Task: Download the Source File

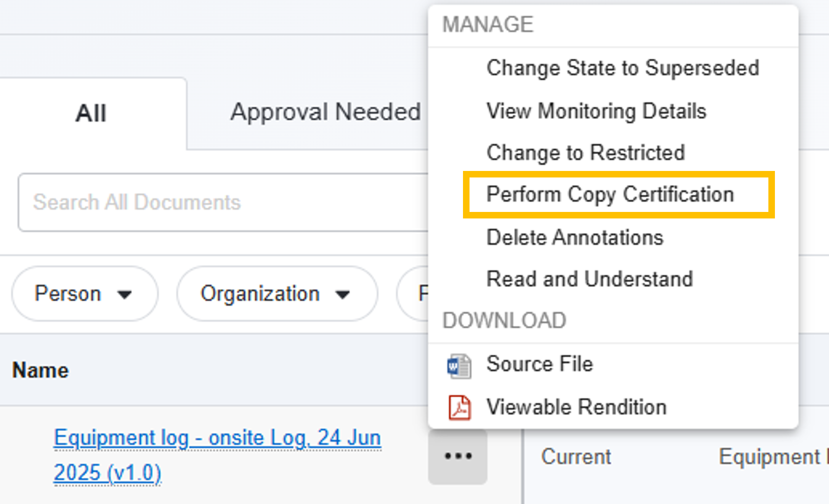Action: [539, 364]
